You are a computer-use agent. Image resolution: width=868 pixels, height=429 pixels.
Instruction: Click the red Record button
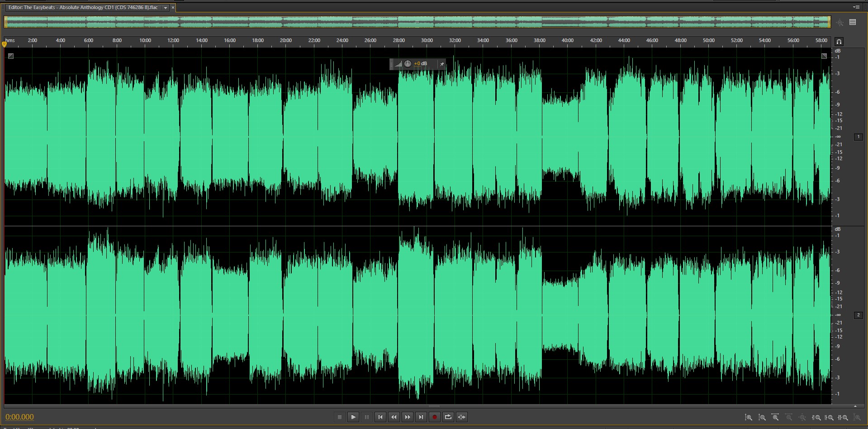tap(434, 417)
